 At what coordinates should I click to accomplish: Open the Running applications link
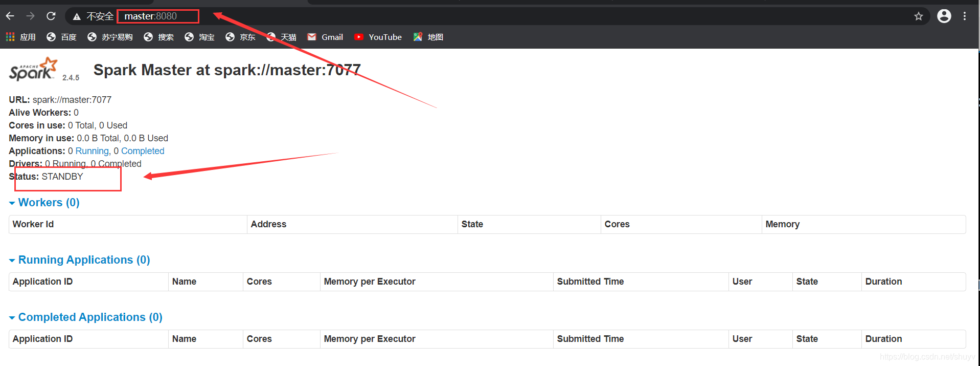(x=92, y=151)
